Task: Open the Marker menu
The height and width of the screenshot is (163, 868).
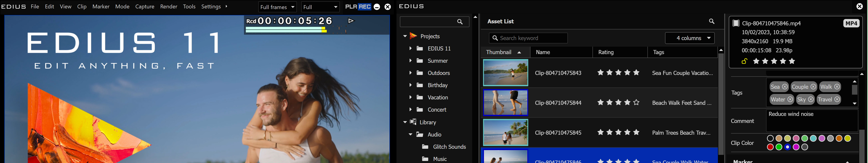Action: [101, 7]
